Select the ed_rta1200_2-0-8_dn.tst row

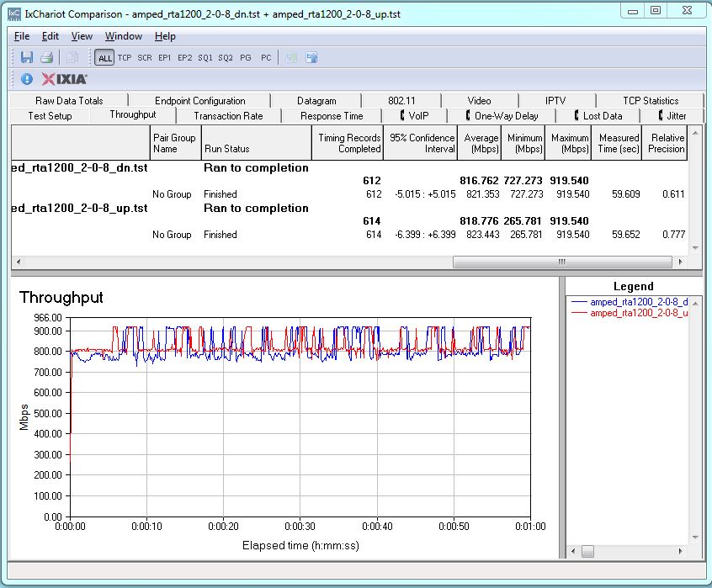pos(348,168)
